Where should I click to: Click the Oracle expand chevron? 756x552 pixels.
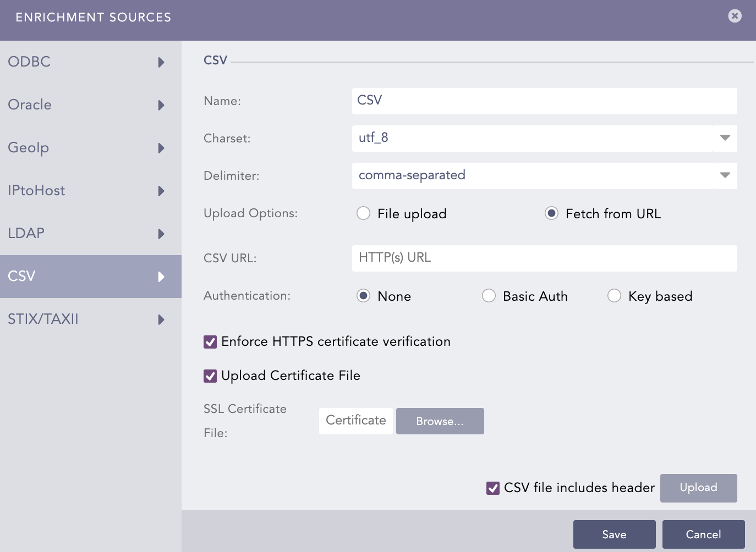pyautogui.click(x=161, y=105)
